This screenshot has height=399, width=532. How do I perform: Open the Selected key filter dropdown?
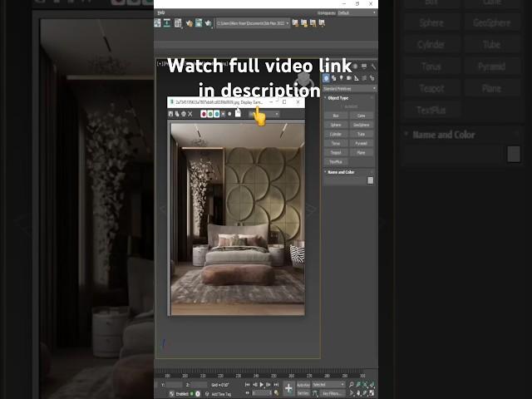(x=328, y=385)
